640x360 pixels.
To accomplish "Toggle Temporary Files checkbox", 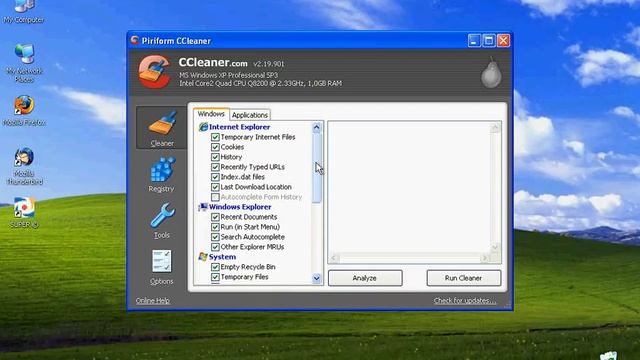I will point(215,277).
